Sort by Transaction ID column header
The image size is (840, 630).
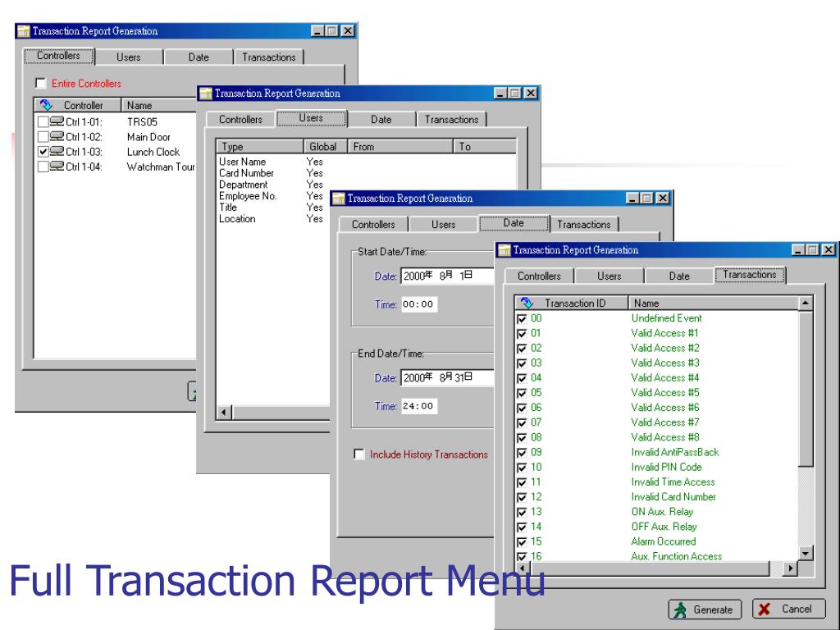pos(572,304)
